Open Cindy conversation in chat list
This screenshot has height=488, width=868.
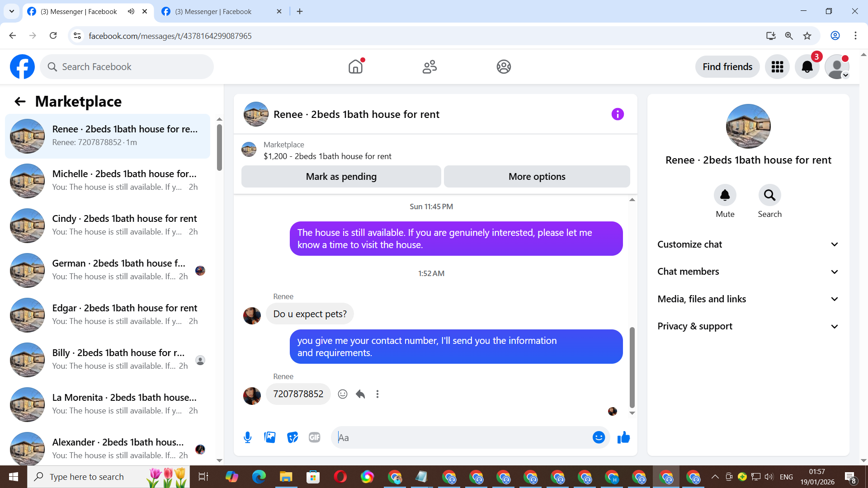coord(108,225)
